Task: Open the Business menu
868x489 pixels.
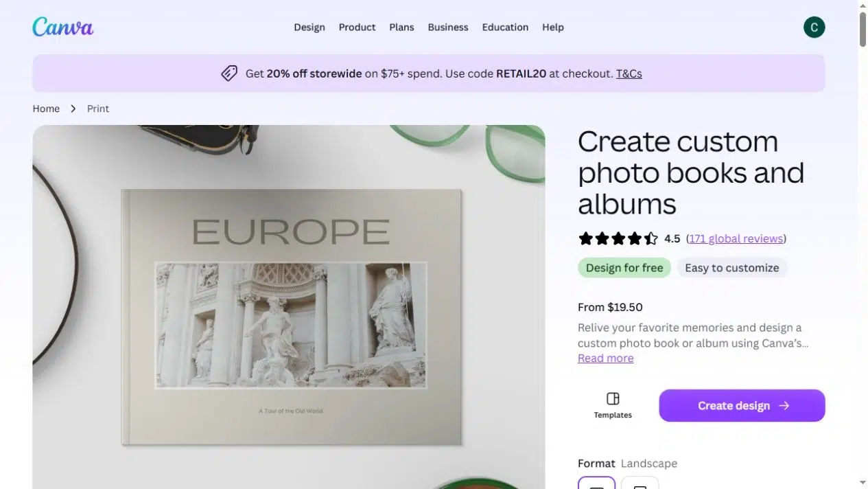Action: [x=448, y=27]
